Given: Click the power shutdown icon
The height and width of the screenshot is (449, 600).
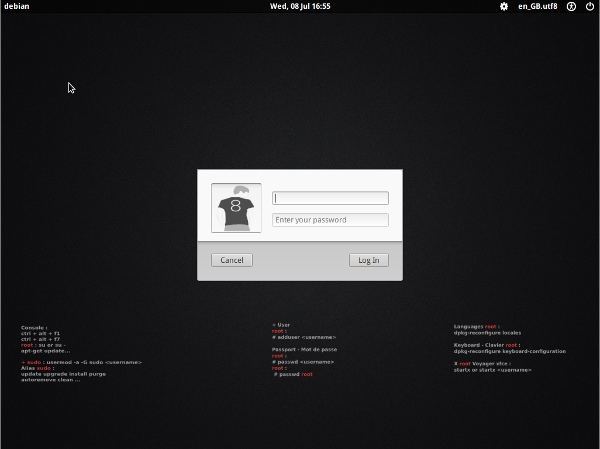Looking at the screenshot, I should [589, 6].
